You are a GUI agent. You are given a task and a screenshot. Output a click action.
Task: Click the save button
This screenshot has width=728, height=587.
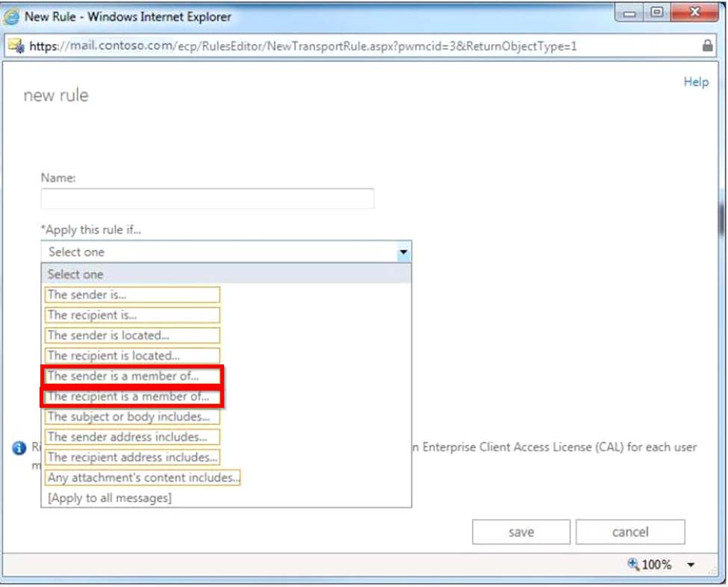pyautogui.click(x=521, y=532)
